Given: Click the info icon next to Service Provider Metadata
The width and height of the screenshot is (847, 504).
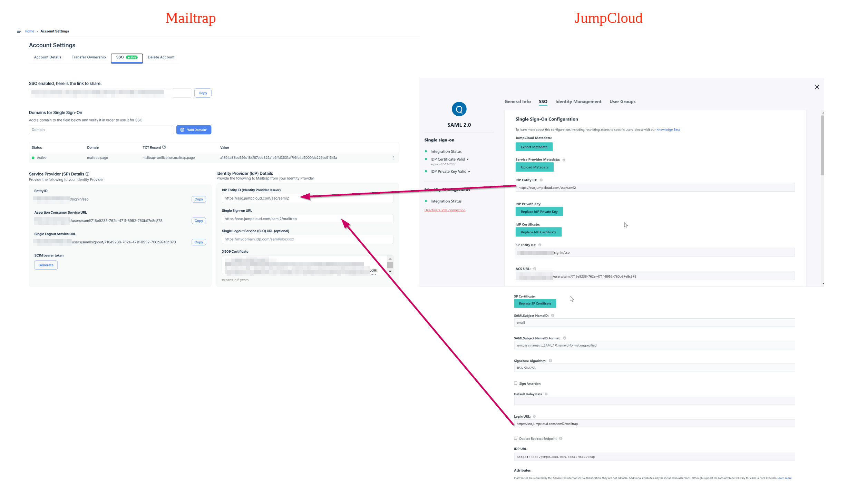Looking at the screenshot, I should [564, 160].
